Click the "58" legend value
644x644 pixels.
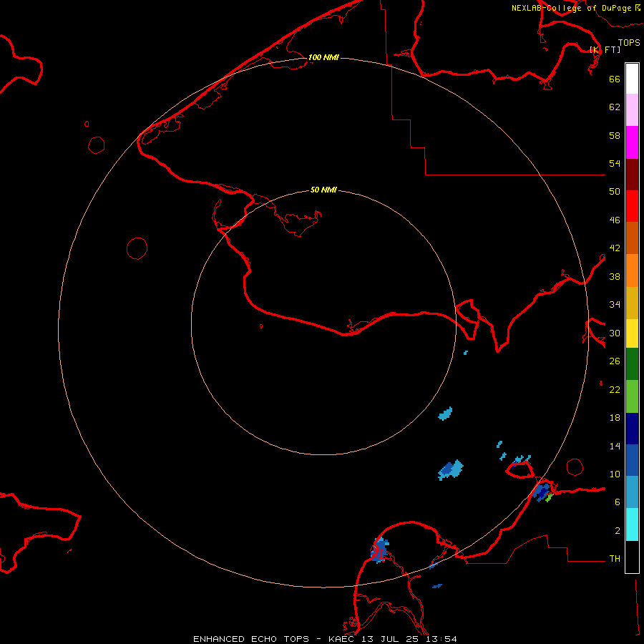[x=615, y=135]
